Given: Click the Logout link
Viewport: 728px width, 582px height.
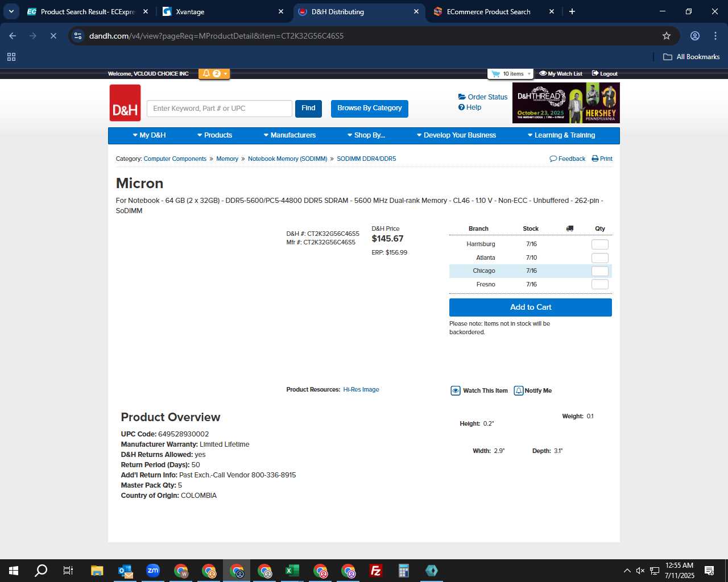Looking at the screenshot, I should point(605,74).
